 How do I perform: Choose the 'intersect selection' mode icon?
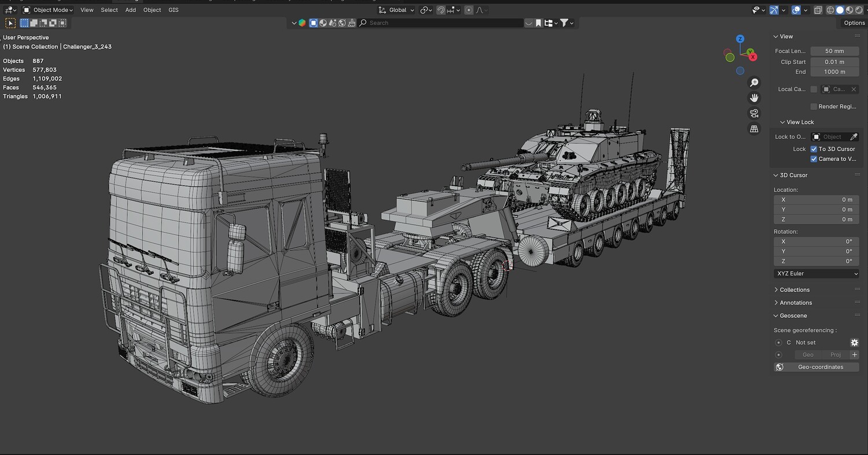[62, 23]
